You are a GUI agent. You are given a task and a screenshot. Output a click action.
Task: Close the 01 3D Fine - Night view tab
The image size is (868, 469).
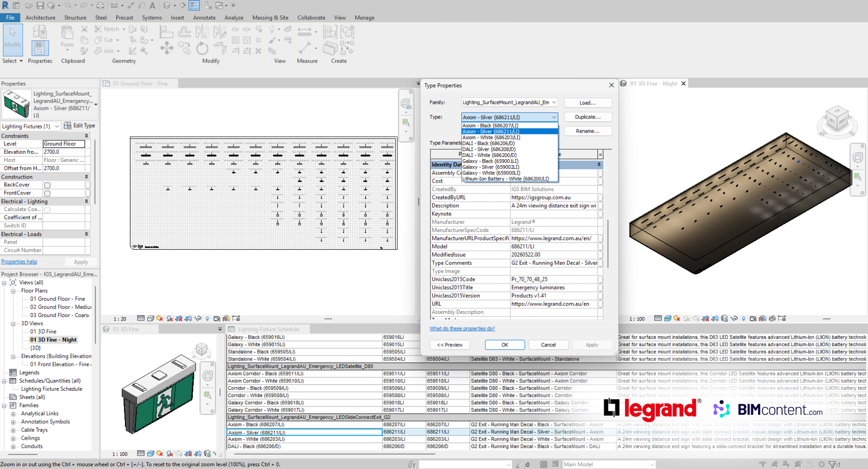coord(683,84)
